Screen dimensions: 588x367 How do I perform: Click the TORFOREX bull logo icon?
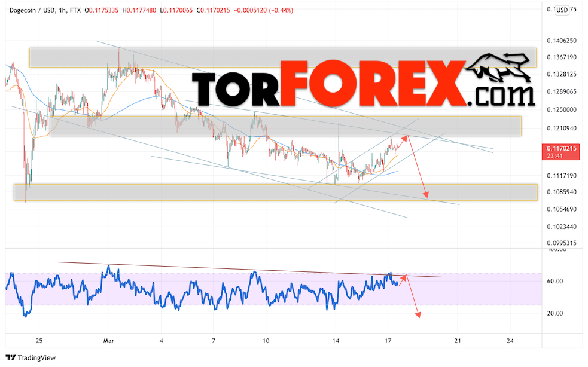tap(499, 68)
